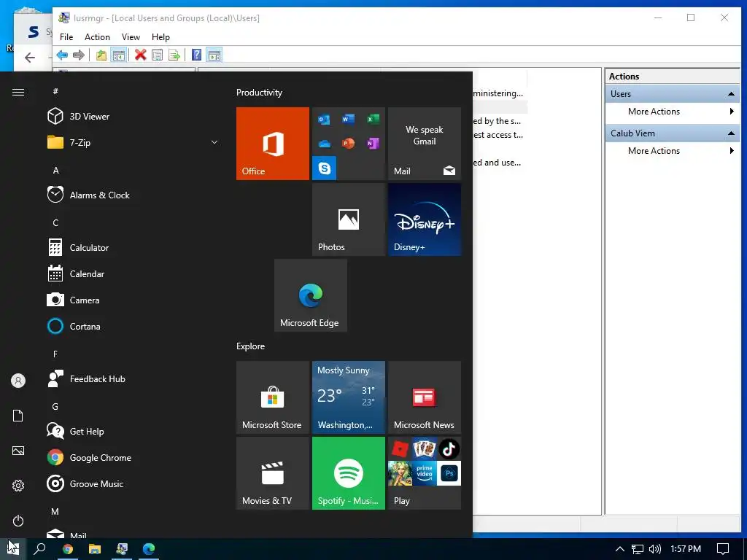Open the Play folder tile

pyautogui.click(x=425, y=473)
